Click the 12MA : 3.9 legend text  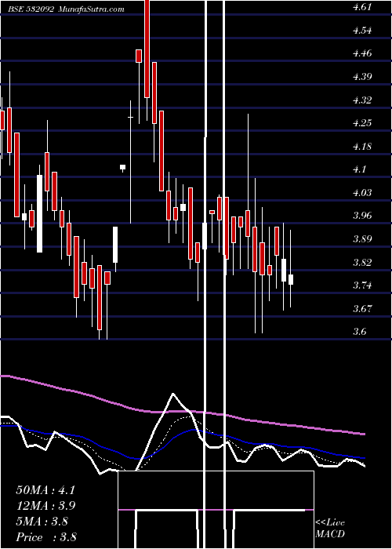[x=45, y=506]
